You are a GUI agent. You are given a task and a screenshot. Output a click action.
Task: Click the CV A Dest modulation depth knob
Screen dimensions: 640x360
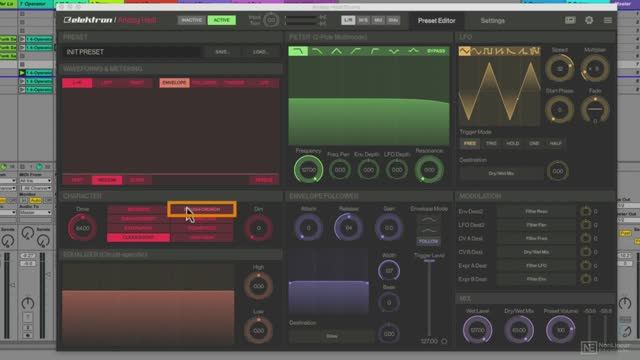tap(586, 238)
